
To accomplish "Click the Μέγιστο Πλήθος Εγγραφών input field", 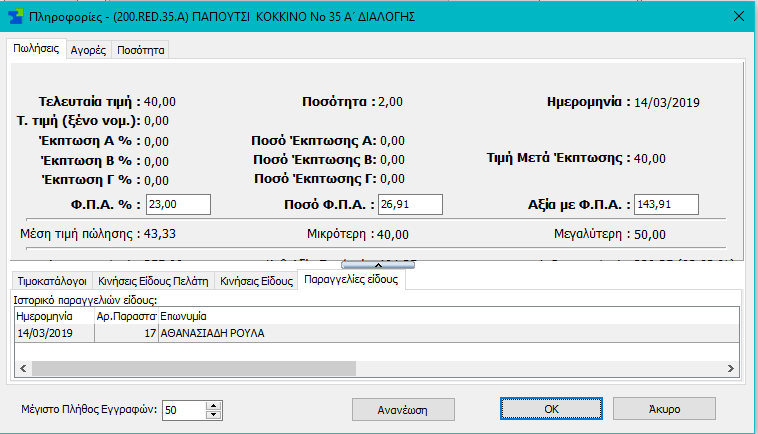I will (x=184, y=410).
